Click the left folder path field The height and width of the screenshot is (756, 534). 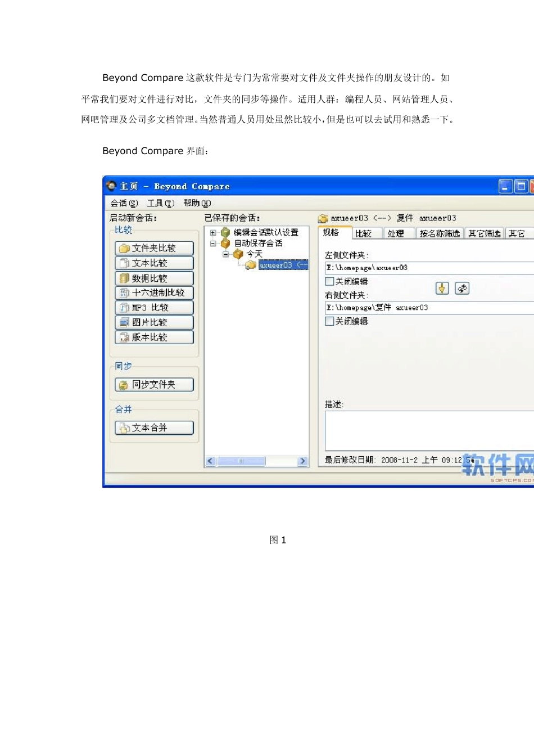[429, 268]
